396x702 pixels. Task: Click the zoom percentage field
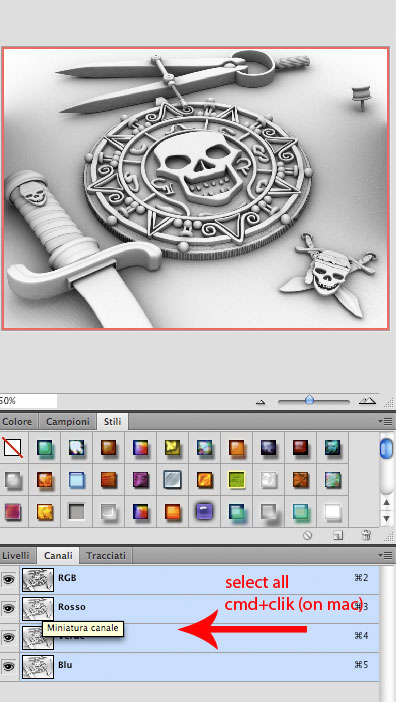[x=28, y=401]
